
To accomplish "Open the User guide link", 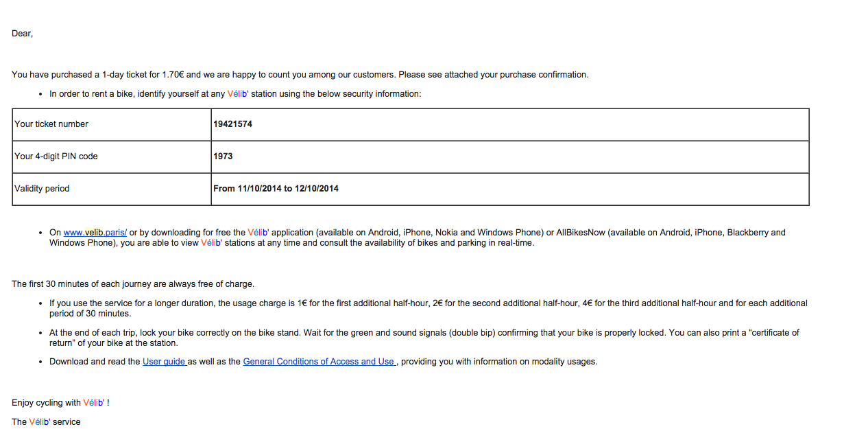I will [x=164, y=362].
